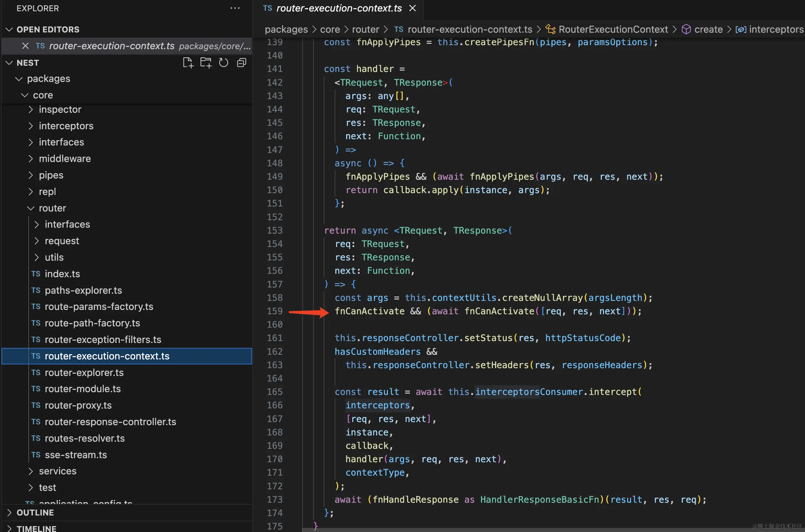Viewport: 805px width, 532px height.
Task: Expand the test folder
Action: click(x=31, y=487)
